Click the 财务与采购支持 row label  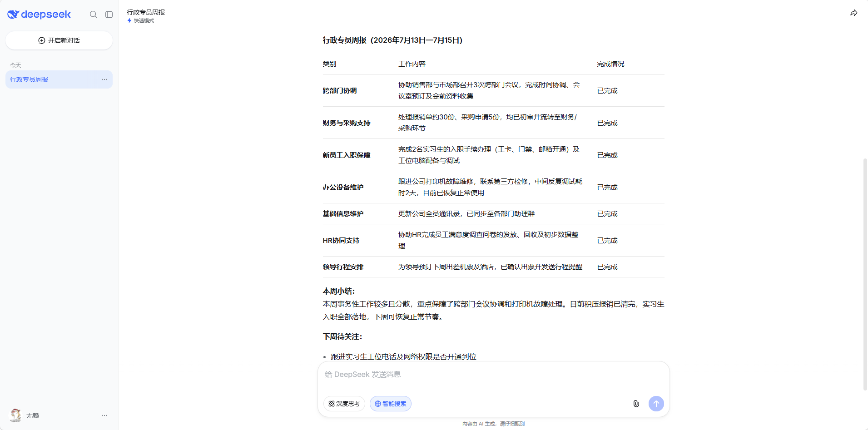coord(347,123)
